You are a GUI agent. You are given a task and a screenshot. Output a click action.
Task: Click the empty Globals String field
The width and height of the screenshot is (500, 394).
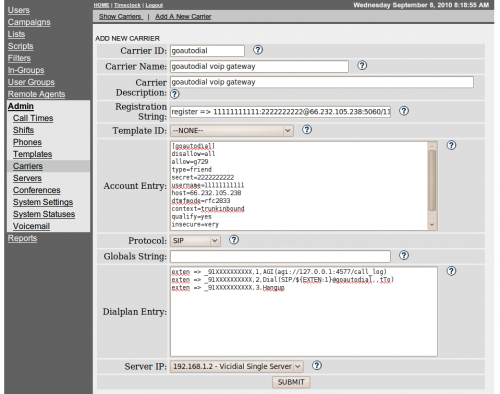coord(280,256)
